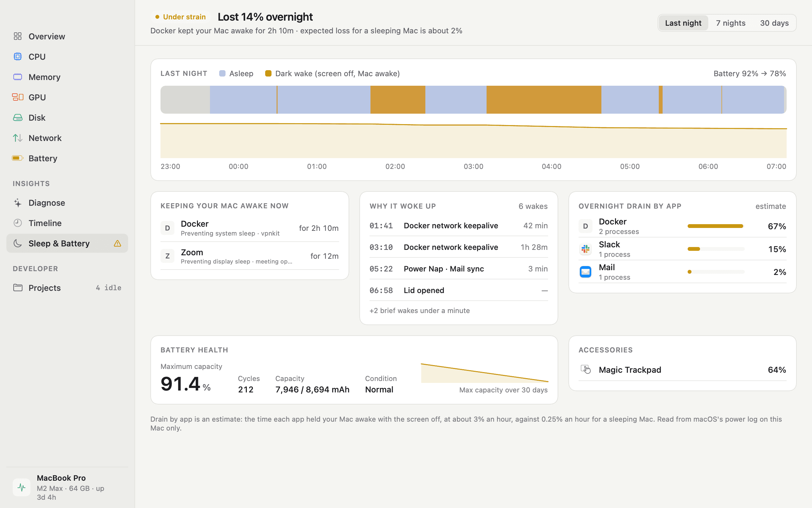This screenshot has height=508, width=812.
Task: Click the Mail drain progress bar
Action: point(716,272)
